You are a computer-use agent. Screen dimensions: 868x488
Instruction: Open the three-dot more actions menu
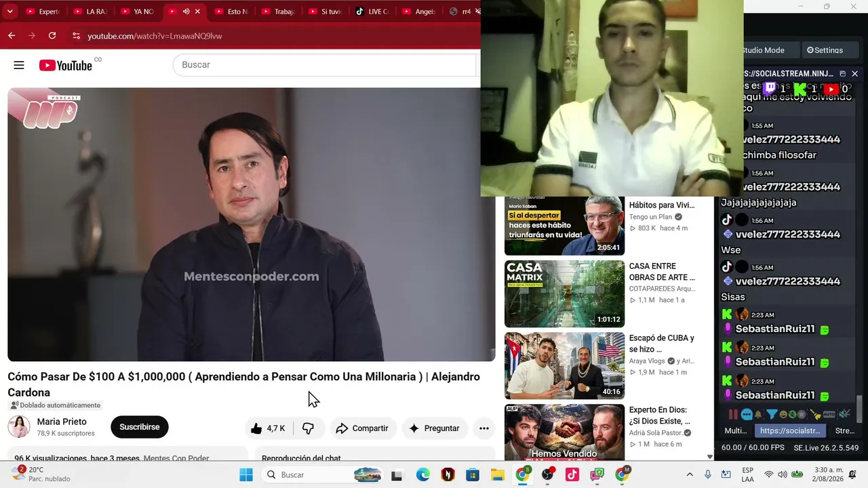pos(484,428)
